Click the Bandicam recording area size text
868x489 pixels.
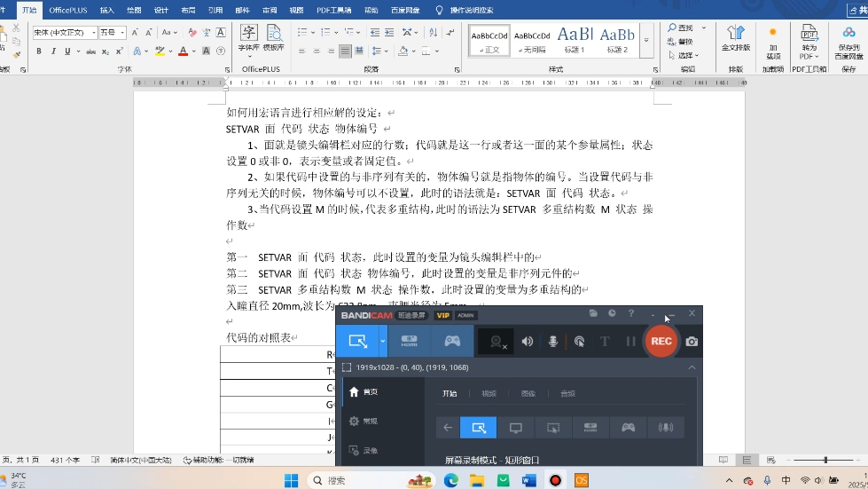tap(412, 367)
